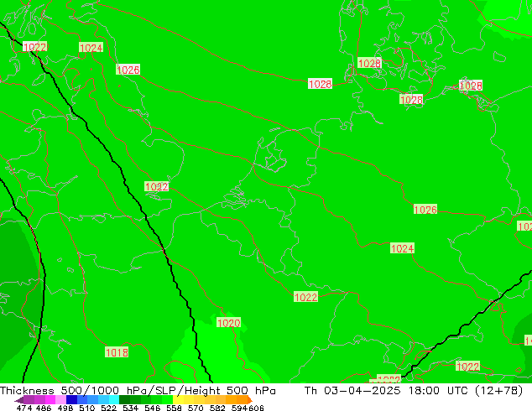Select the 1022 label nearest the 1020 label
The image size is (532, 411).
pyautogui.click(x=305, y=297)
